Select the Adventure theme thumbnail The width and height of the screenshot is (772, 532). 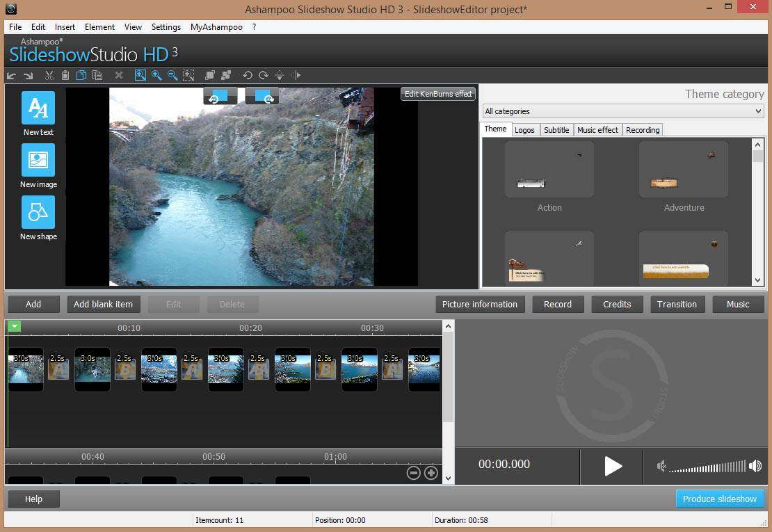point(684,170)
